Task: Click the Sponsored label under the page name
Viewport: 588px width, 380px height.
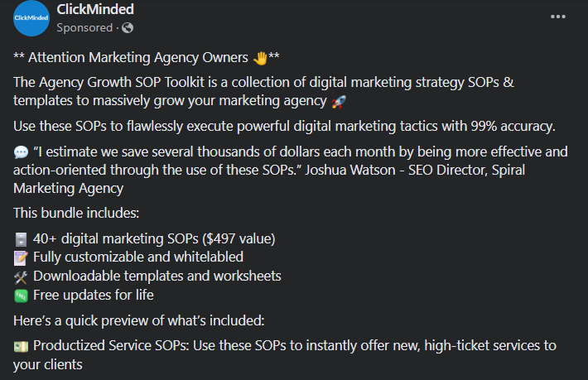Action: [84, 27]
